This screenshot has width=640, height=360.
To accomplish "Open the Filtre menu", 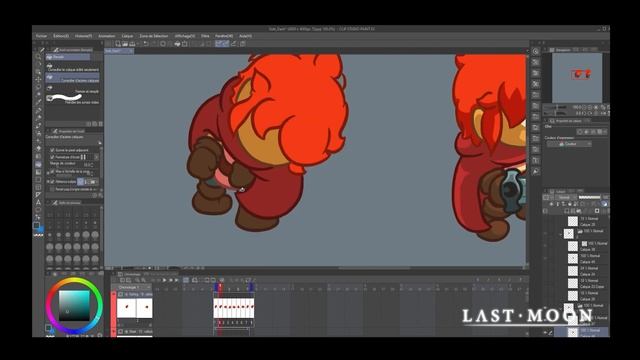I will 205,36.
